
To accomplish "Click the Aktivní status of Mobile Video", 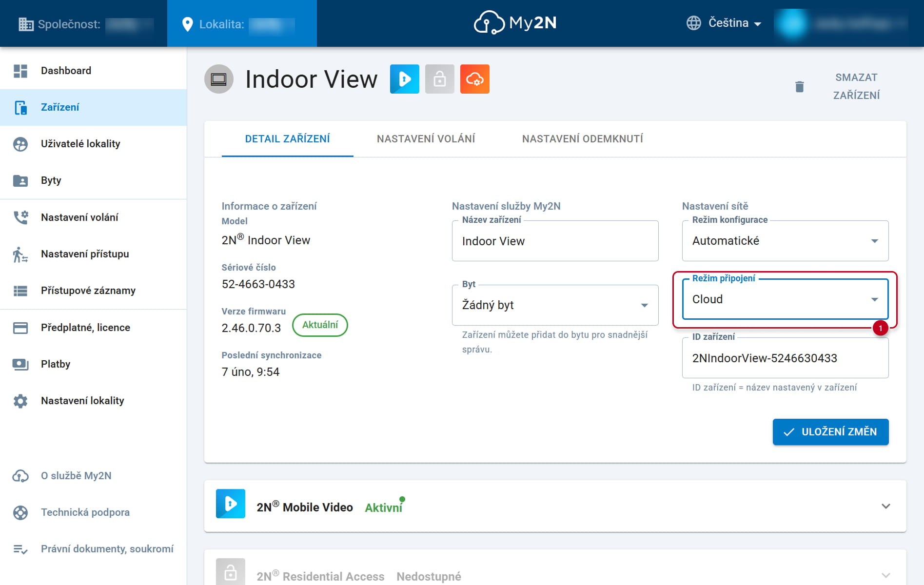I will [384, 507].
